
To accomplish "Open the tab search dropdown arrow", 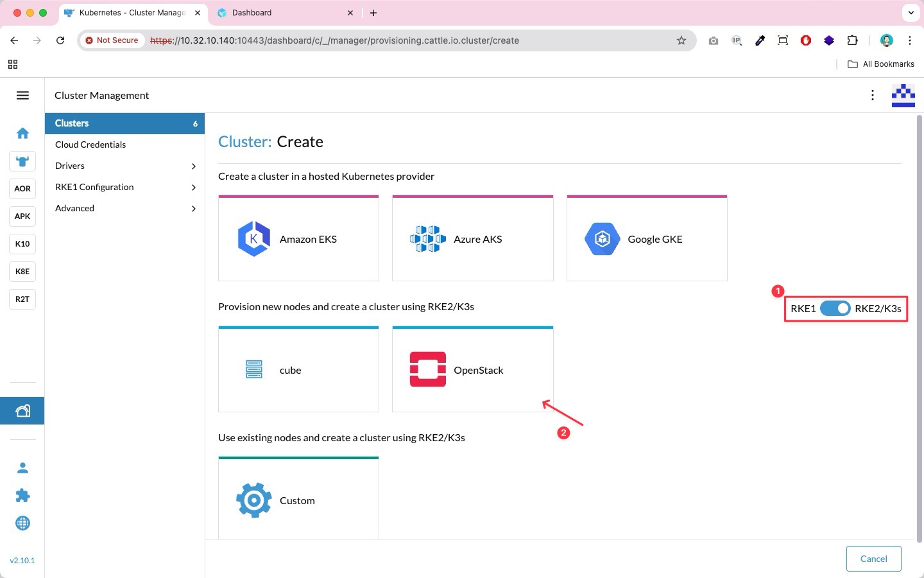I will point(911,13).
